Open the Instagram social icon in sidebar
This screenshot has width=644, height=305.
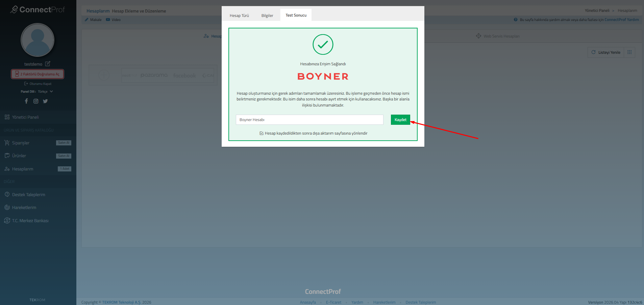[x=36, y=101]
